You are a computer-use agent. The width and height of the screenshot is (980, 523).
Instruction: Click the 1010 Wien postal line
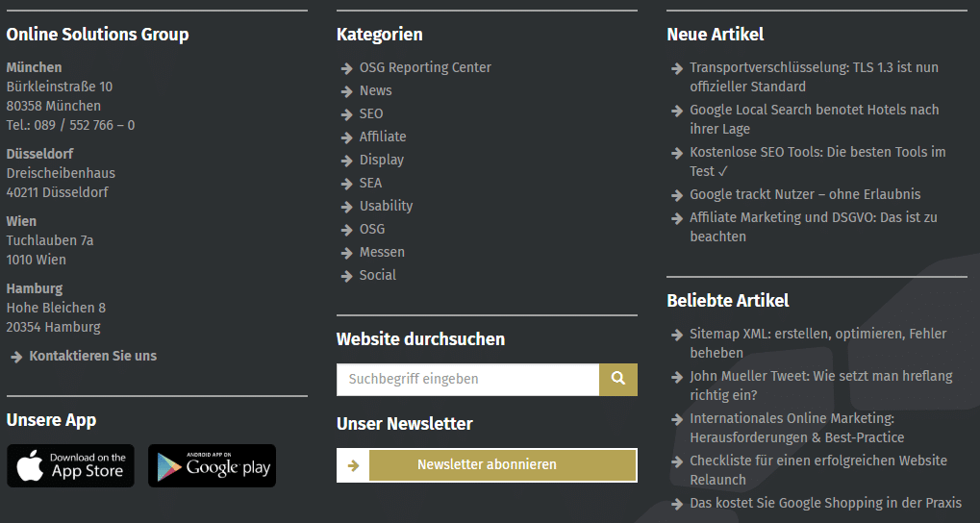[x=37, y=260]
